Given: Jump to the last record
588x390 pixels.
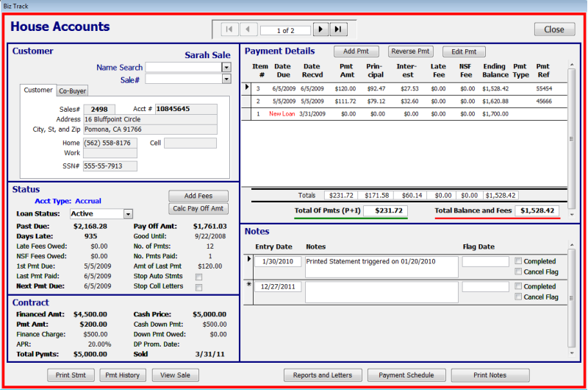Looking at the screenshot, I should click(338, 29).
